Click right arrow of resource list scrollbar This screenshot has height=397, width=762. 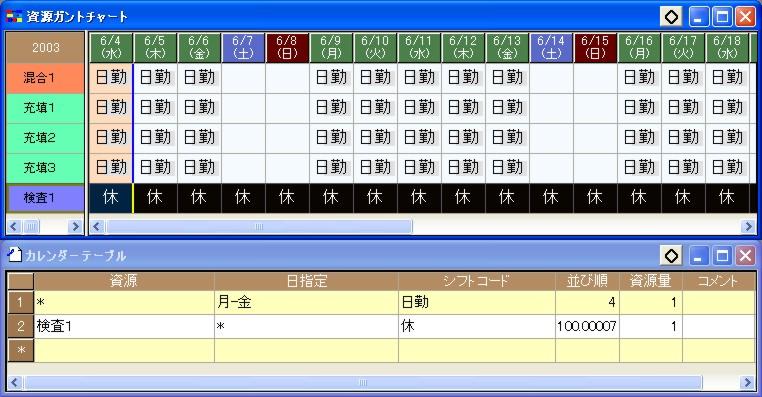coord(75,226)
